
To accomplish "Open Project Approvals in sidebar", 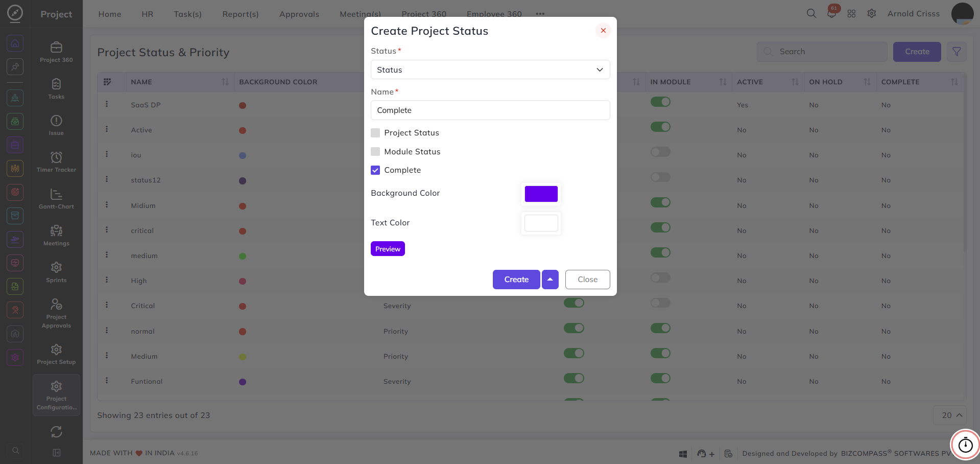I will click(x=56, y=313).
